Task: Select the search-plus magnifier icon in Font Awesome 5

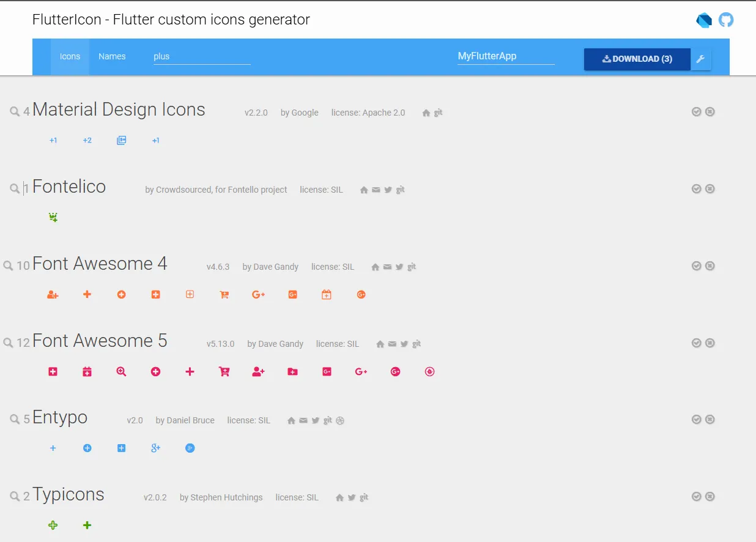Action: click(x=121, y=372)
